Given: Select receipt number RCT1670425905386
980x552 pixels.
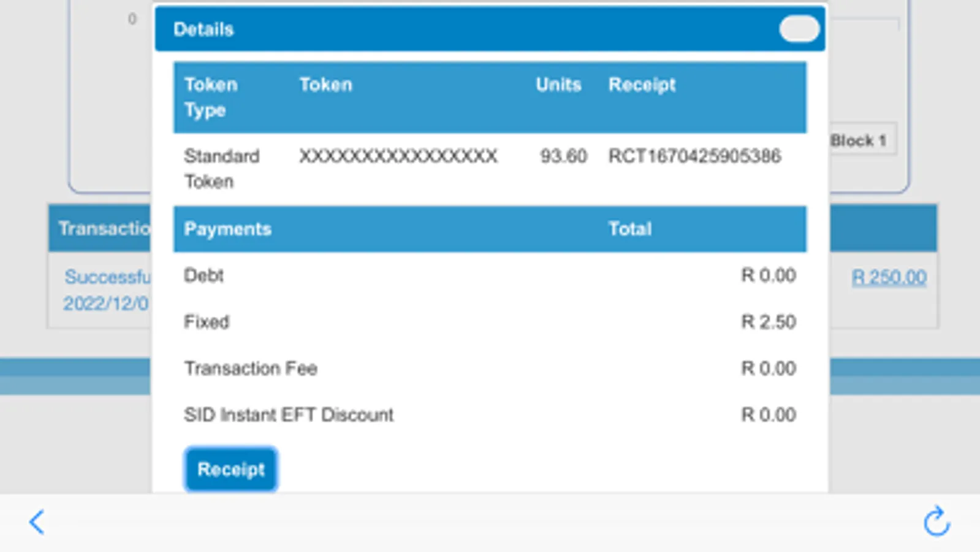Looking at the screenshot, I should coord(694,156).
